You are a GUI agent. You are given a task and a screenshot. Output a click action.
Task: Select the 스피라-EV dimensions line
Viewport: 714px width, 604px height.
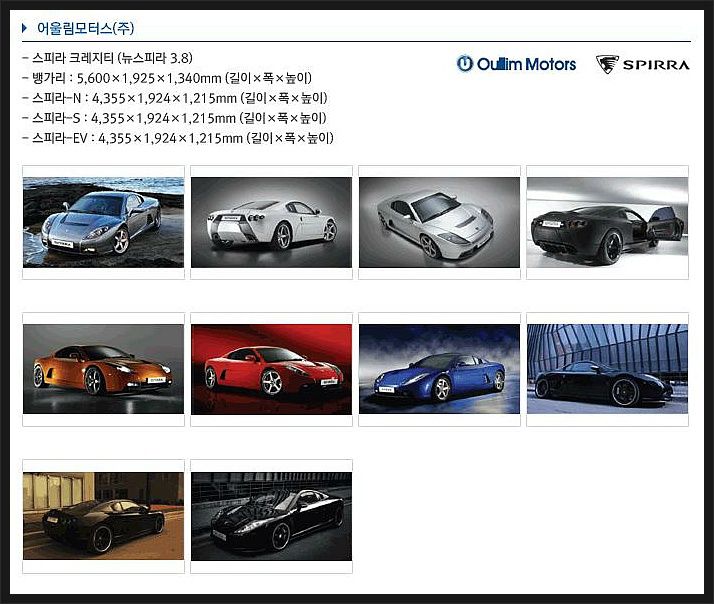[178, 138]
